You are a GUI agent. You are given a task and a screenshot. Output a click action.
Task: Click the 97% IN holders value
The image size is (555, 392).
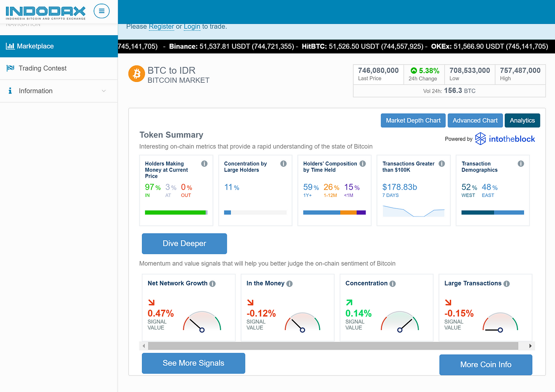coord(153,187)
